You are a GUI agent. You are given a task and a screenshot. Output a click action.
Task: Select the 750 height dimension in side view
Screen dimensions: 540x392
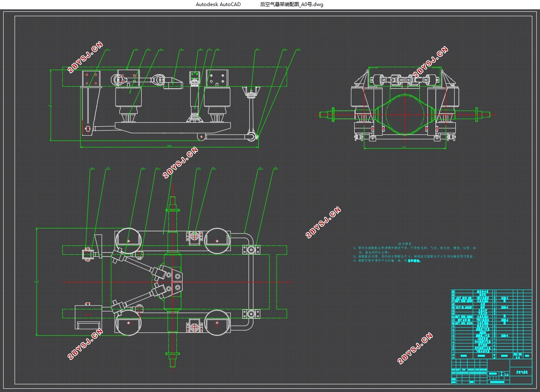point(51,105)
